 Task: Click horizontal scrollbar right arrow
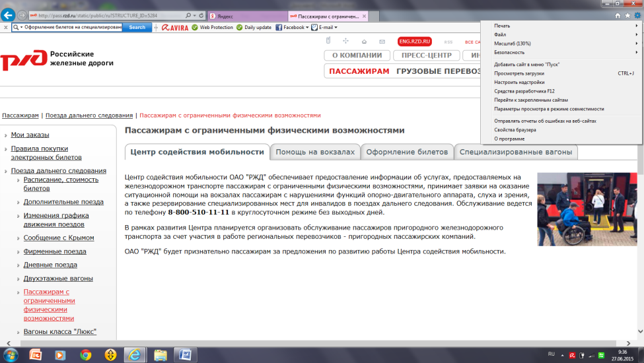click(x=628, y=343)
